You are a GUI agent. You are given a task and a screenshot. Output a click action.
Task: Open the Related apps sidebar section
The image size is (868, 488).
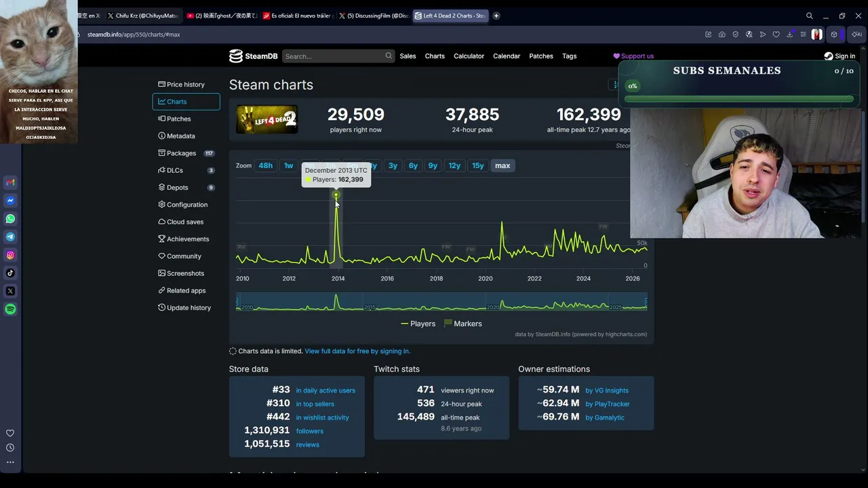pyautogui.click(x=186, y=291)
